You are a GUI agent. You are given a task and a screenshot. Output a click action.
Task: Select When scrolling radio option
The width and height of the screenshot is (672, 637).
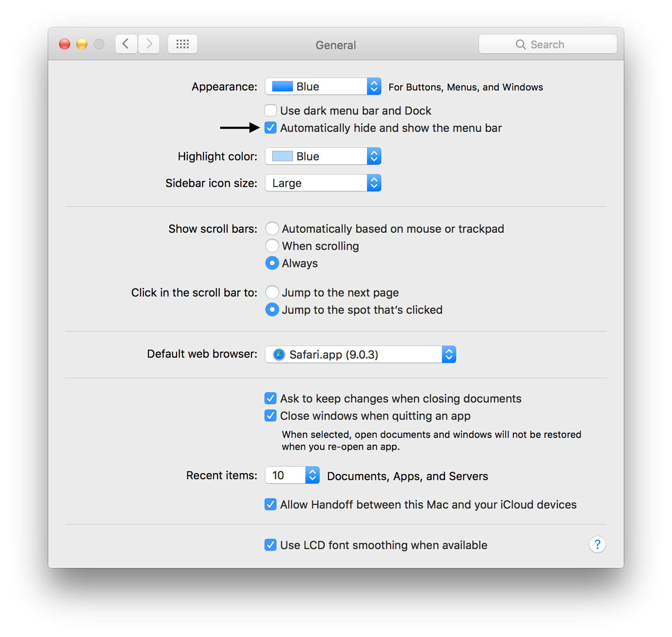pos(272,246)
